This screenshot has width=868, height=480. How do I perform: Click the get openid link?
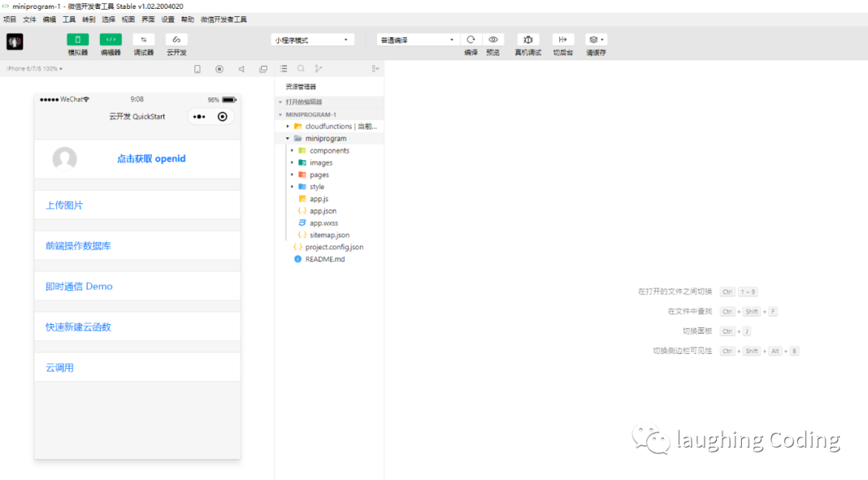tap(151, 159)
